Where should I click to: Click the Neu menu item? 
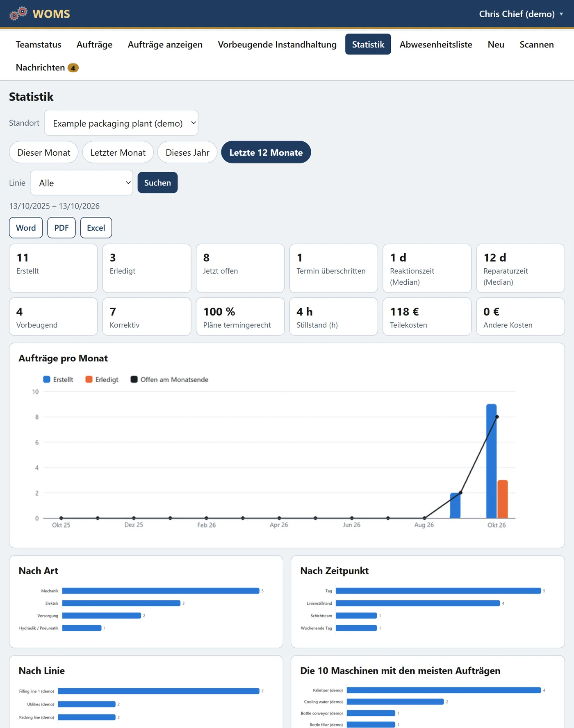point(496,44)
